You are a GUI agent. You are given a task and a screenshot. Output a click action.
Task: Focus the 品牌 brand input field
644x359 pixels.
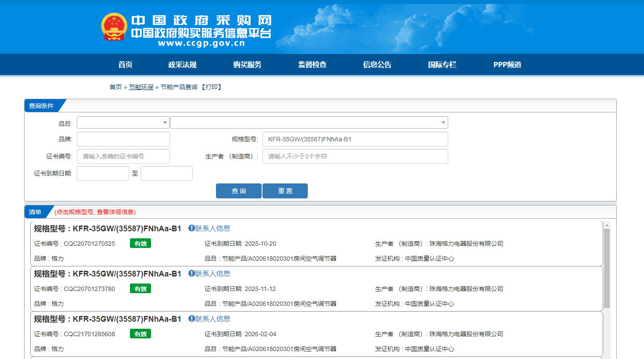(x=123, y=139)
